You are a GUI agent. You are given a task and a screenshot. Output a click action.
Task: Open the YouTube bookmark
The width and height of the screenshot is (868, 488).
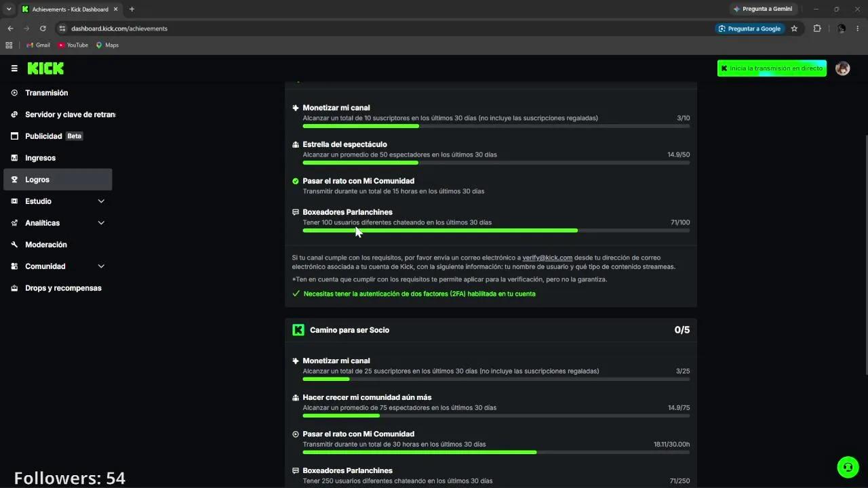pyautogui.click(x=73, y=45)
